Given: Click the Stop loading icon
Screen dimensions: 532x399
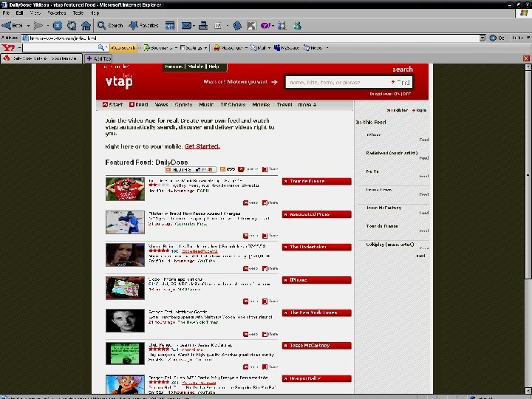Looking at the screenshot, I should (x=58, y=25).
